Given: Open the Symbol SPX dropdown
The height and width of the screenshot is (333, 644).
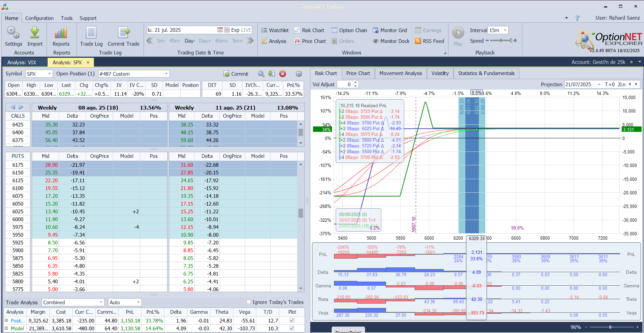Looking at the screenshot, I should click(x=50, y=74).
